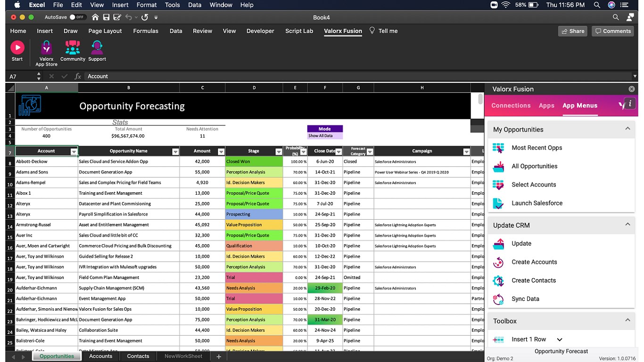
Task: Open the Format menu in menu bar
Action: tap(147, 5)
